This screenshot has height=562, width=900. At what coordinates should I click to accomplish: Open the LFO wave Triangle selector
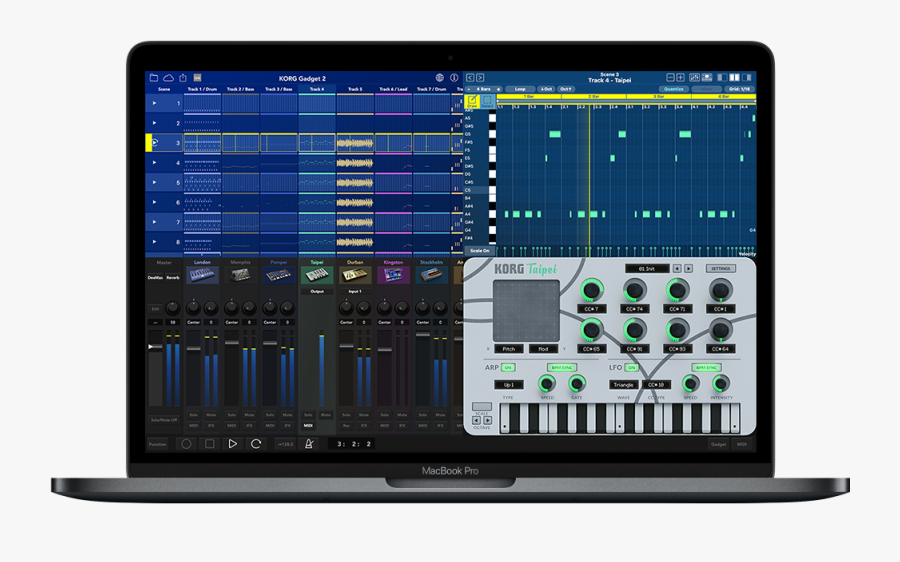pos(623,385)
